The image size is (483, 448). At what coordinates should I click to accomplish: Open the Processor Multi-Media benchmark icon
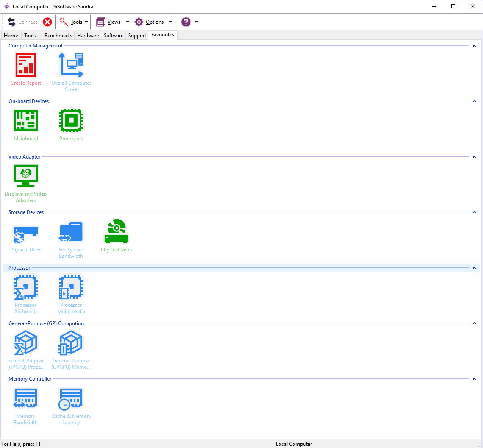(71, 287)
